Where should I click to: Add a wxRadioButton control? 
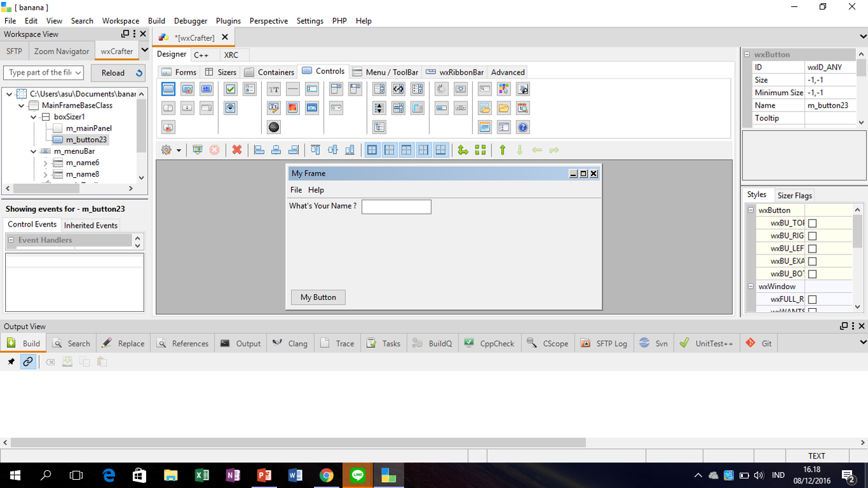(x=230, y=108)
